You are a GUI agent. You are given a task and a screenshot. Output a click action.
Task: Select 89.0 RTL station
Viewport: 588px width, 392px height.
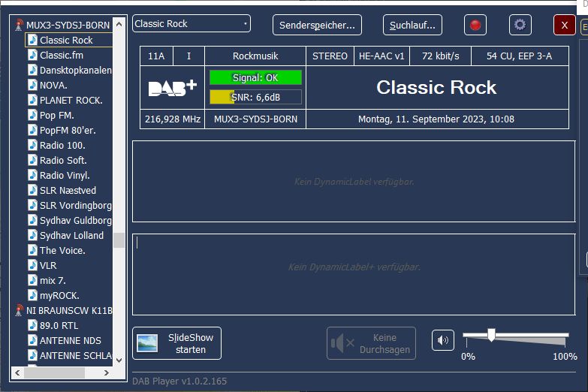point(59,325)
